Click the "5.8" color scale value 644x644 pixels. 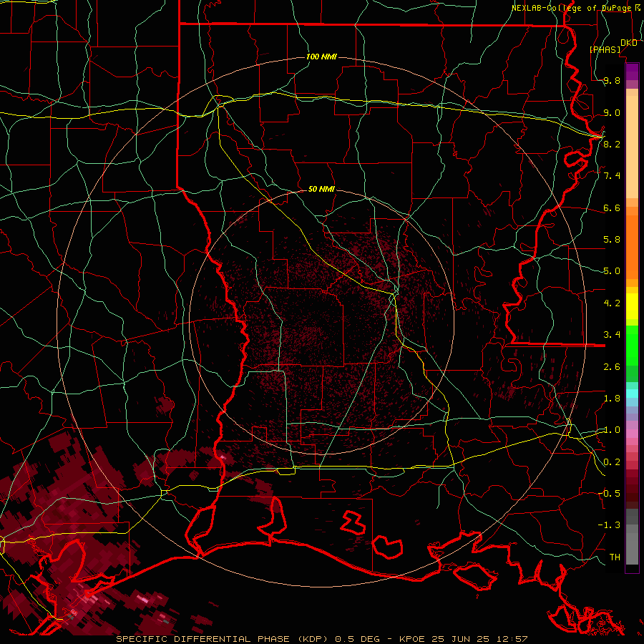click(x=612, y=240)
